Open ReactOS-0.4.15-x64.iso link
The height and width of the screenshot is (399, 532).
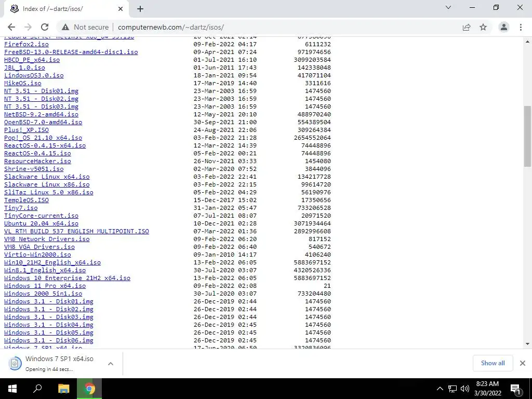pyautogui.click(x=45, y=145)
